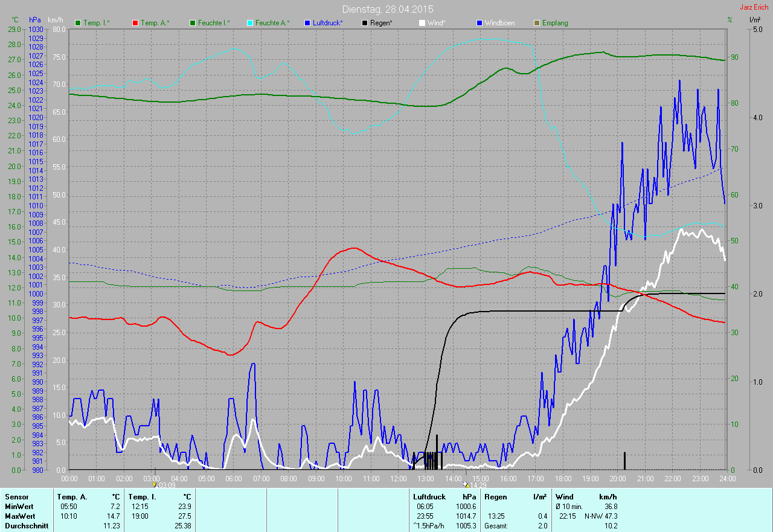The width and height of the screenshot is (773, 532).
Task: Select the hPa axis unit header
Action: 35,20
